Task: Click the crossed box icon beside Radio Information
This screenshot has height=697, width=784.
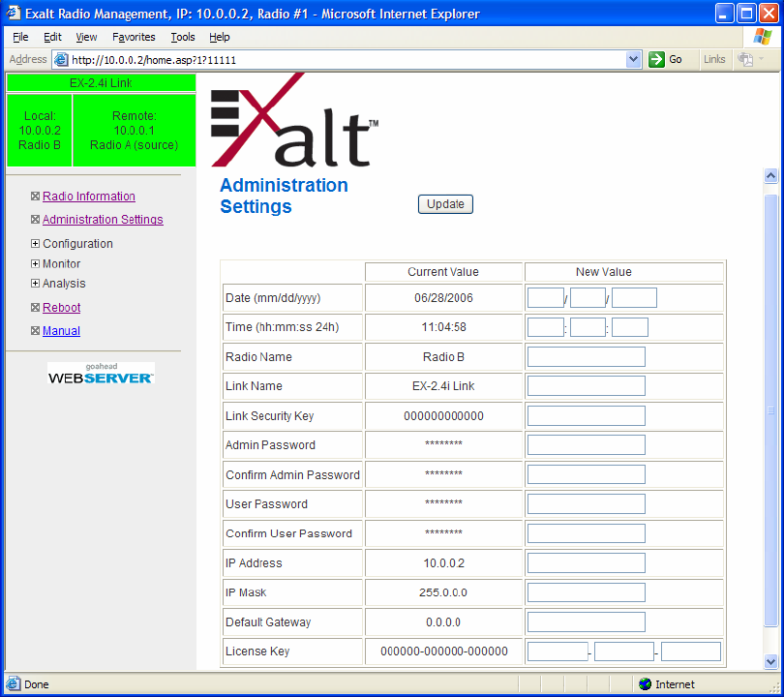Action: click(35, 196)
